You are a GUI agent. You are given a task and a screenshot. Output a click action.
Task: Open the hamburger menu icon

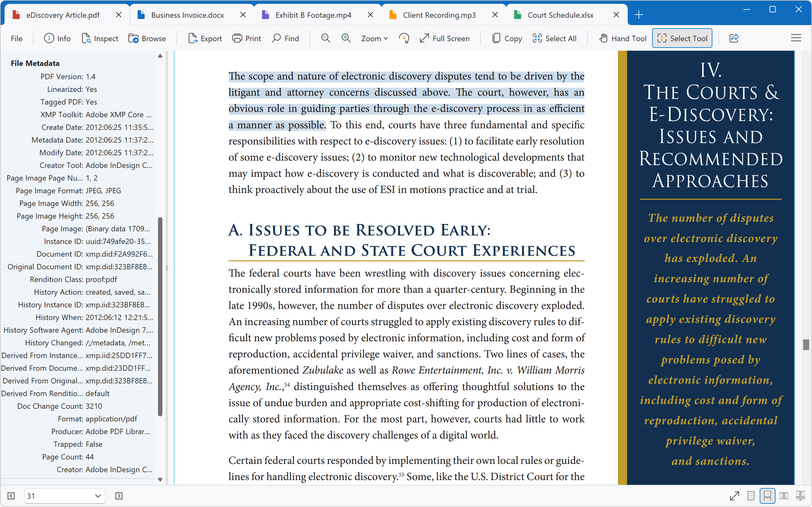(796, 38)
